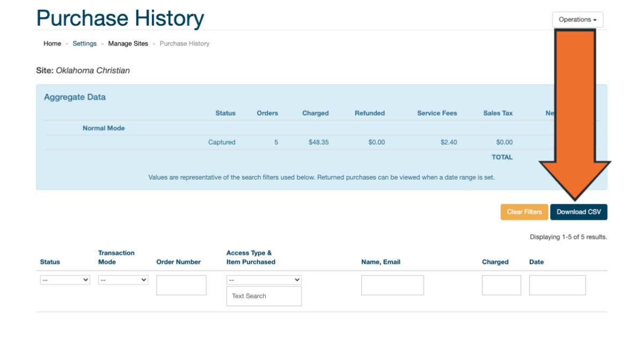The image size is (644, 362).
Task: Click the Text Search box
Action: tap(264, 295)
